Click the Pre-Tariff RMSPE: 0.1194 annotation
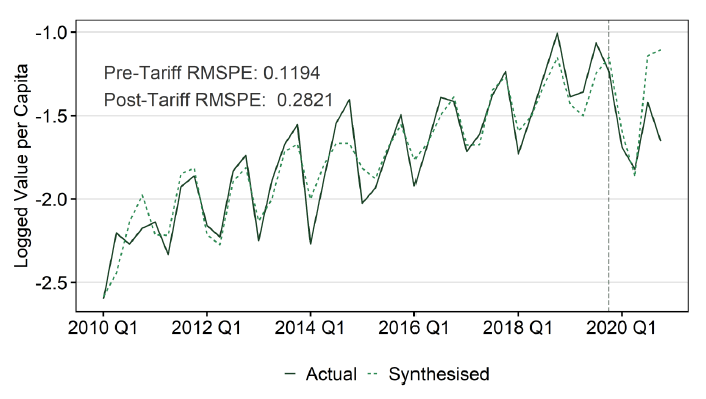This screenshot has width=706, height=399. click(212, 73)
